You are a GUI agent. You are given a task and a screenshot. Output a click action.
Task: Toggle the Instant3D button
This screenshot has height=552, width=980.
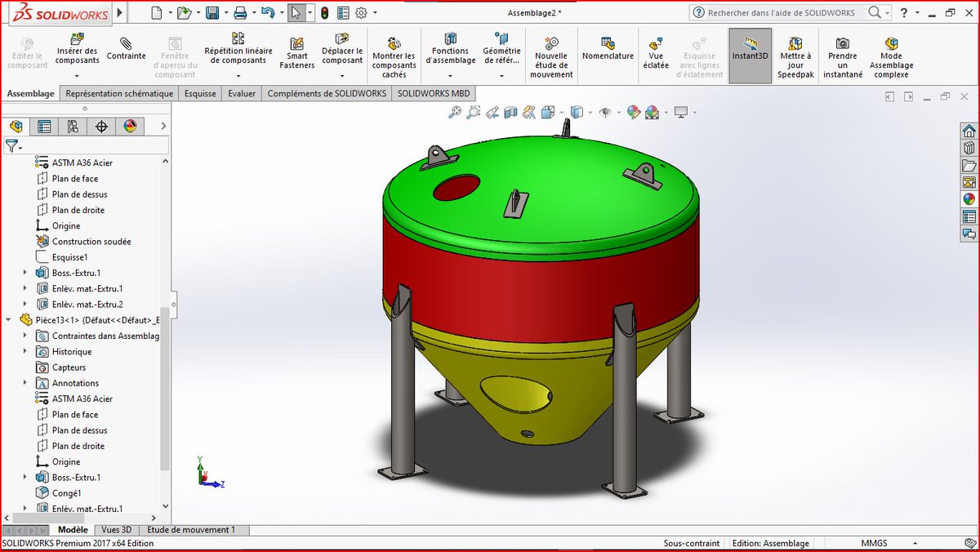[751, 56]
